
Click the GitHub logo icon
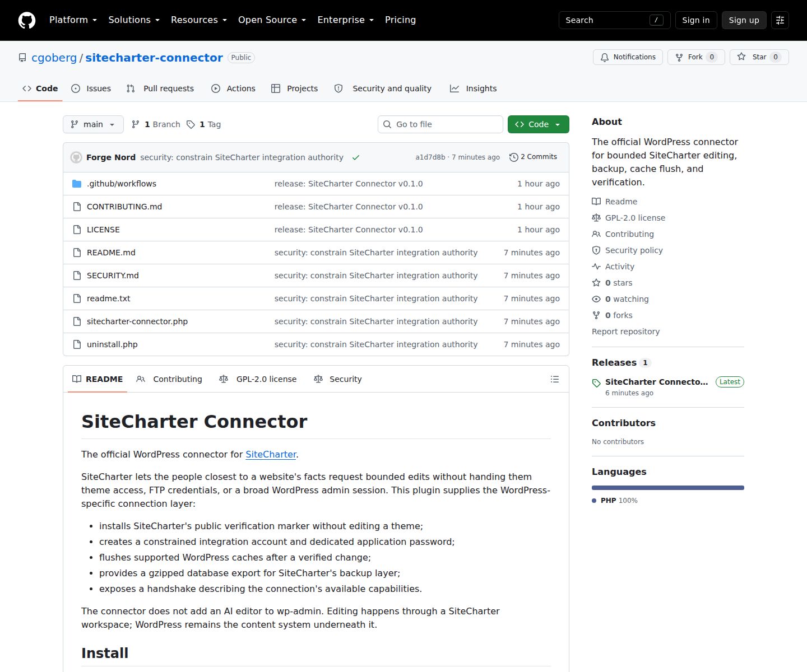pos(27,20)
